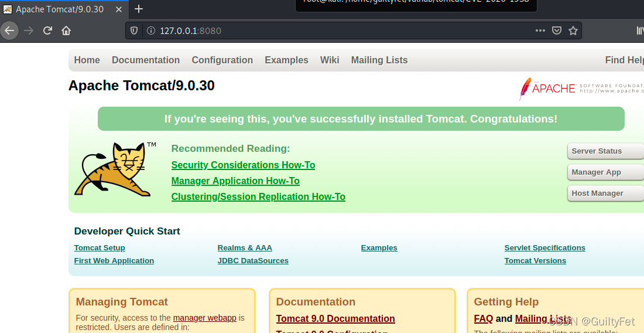Show site information icon in address bar

coord(150,30)
